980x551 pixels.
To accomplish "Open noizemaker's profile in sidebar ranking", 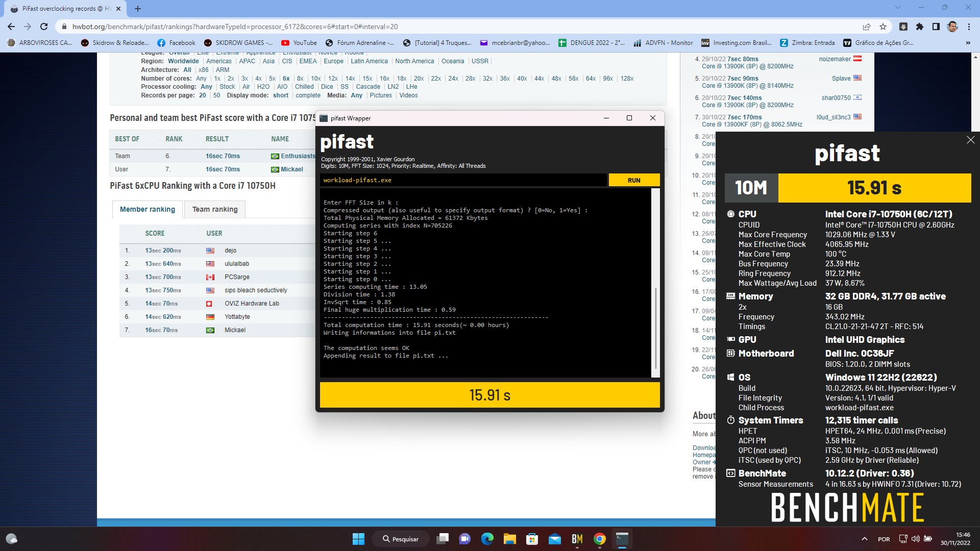I will click(x=835, y=59).
